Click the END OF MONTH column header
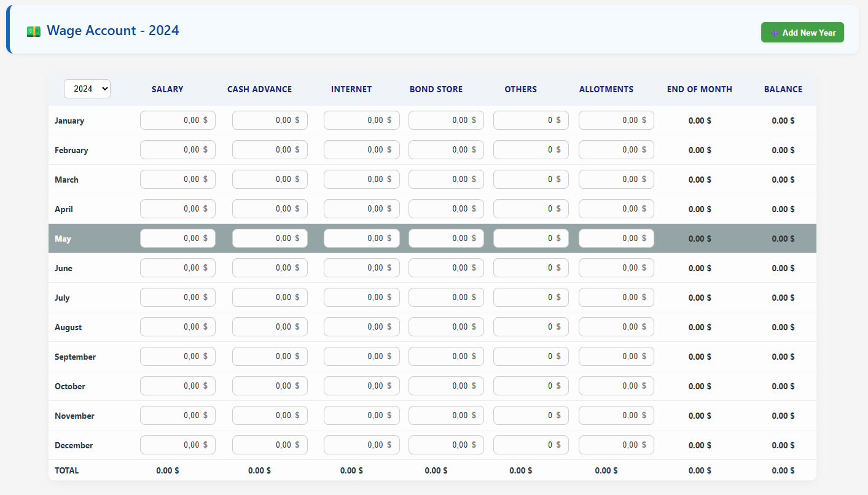This screenshot has width=868, height=495. click(700, 89)
